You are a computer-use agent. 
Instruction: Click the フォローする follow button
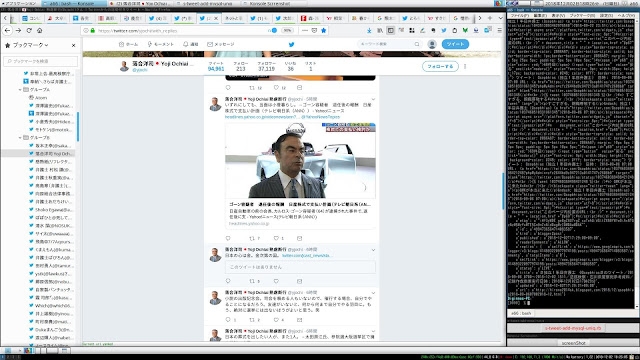coord(440,66)
